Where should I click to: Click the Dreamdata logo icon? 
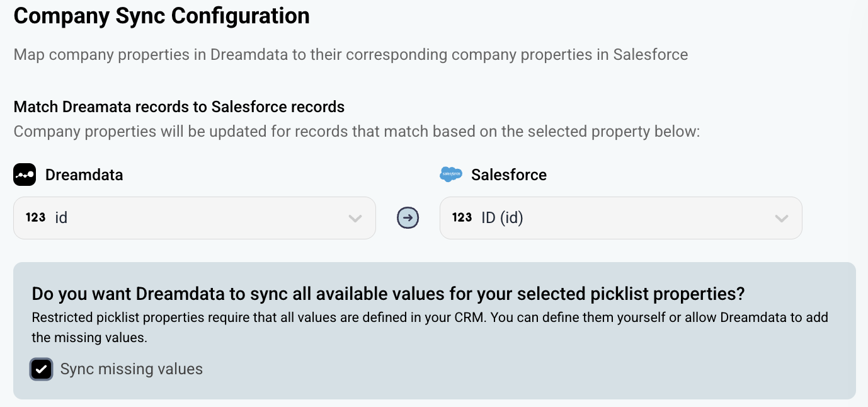(x=25, y=175)
